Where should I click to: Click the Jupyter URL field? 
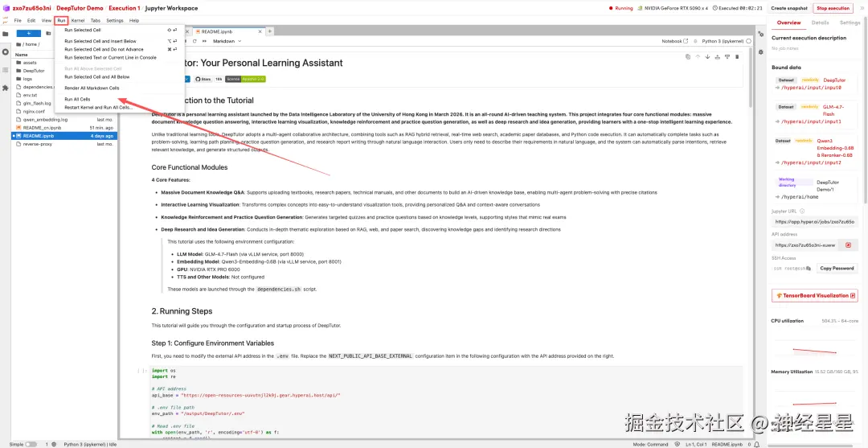(x=814, y=222)
